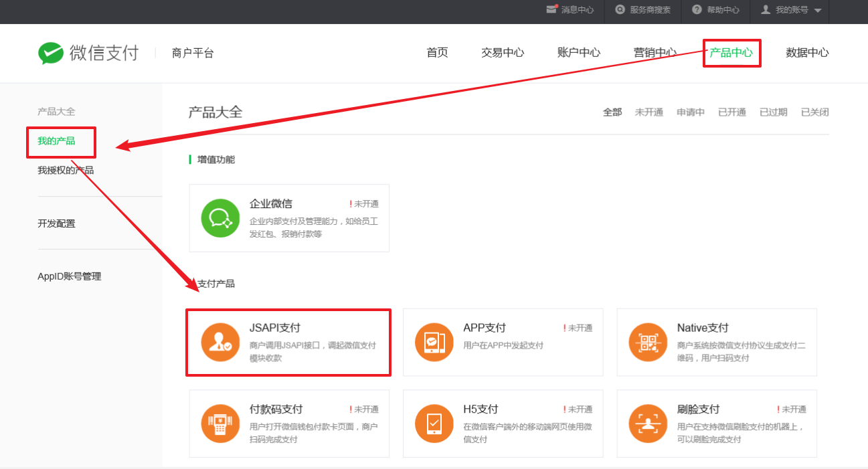868x469 pixels.
Task: Expand the 我的账号 dropdown arrow
Action: point(818,11)
